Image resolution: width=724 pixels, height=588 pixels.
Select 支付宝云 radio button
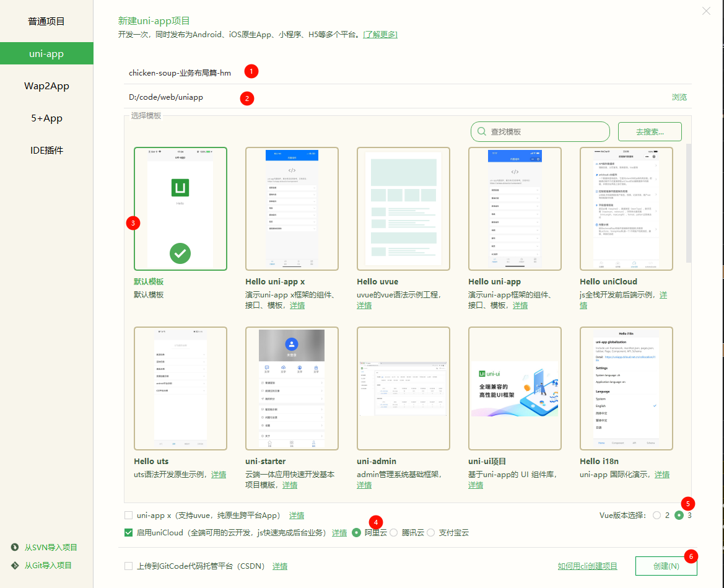tap(431, 533)
